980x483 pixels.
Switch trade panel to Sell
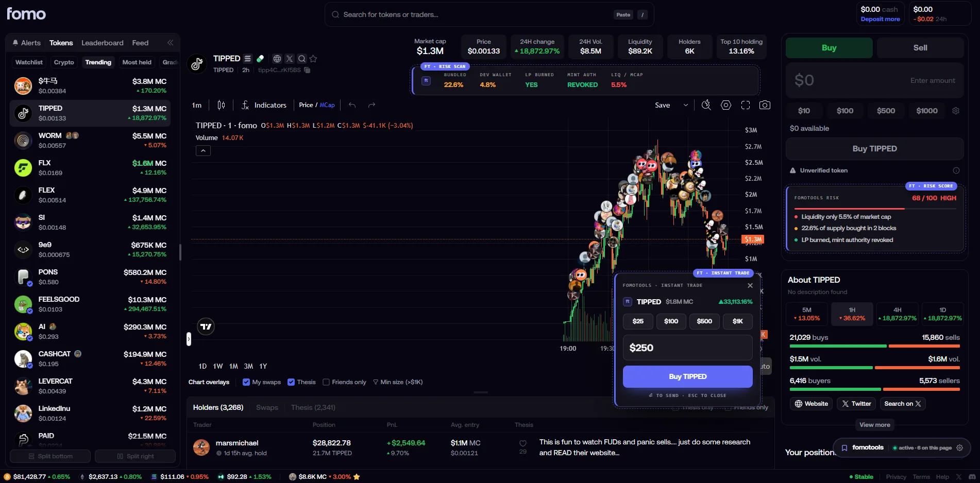coord(920,48)
